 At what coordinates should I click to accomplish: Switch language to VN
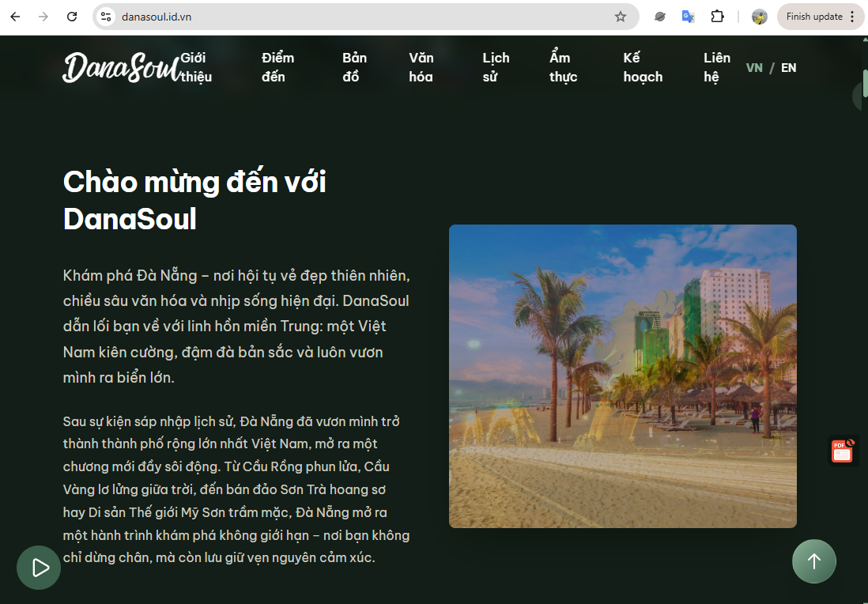754,68
